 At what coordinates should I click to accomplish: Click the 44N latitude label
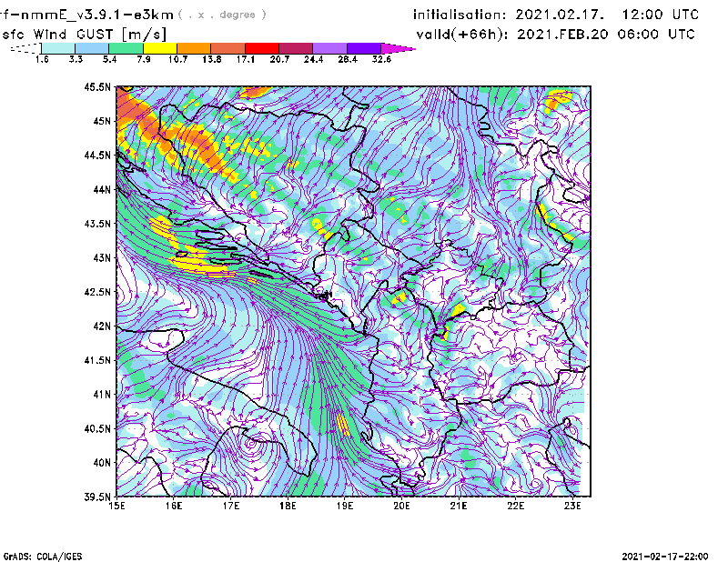point(102,189)
